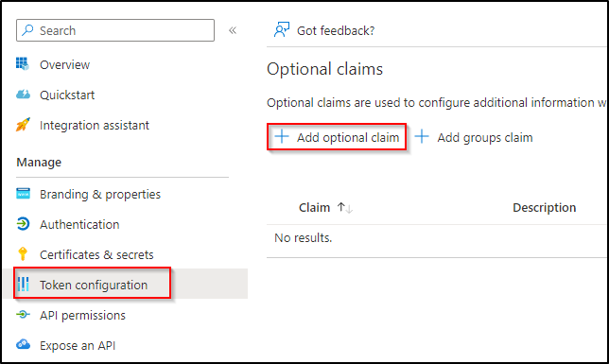The width and height of the screenshot is (609, 364).
Task: Click Add groups claim button
Action: click(474, 137)
